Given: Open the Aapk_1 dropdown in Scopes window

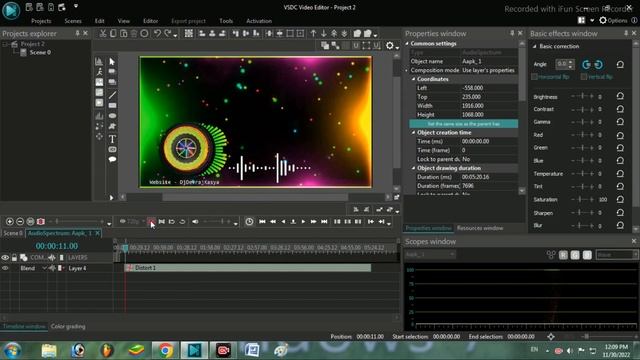Looking at the screenshot, I should [430, 255].
